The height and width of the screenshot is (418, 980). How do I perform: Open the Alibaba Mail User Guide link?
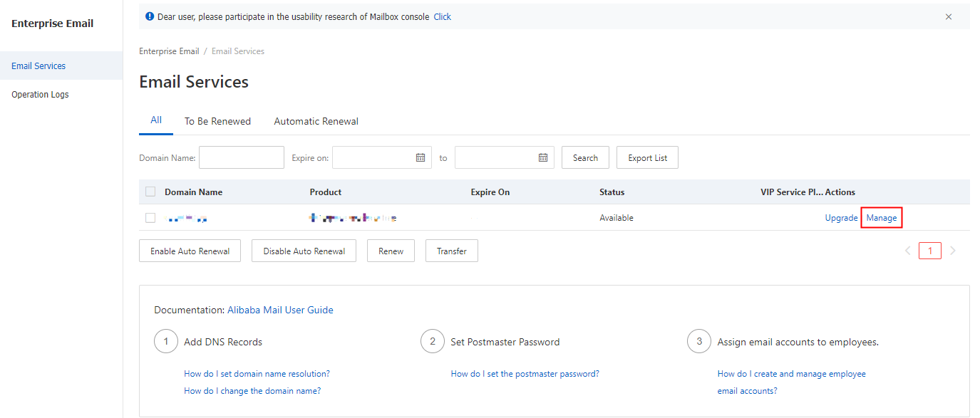point(280,310)
